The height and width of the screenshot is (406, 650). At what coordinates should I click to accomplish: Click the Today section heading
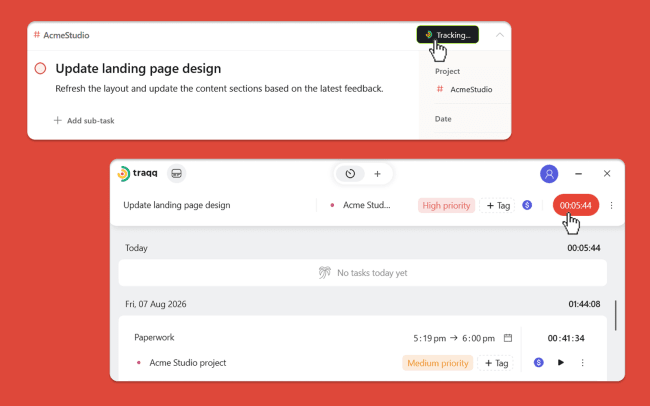(136, 248)
